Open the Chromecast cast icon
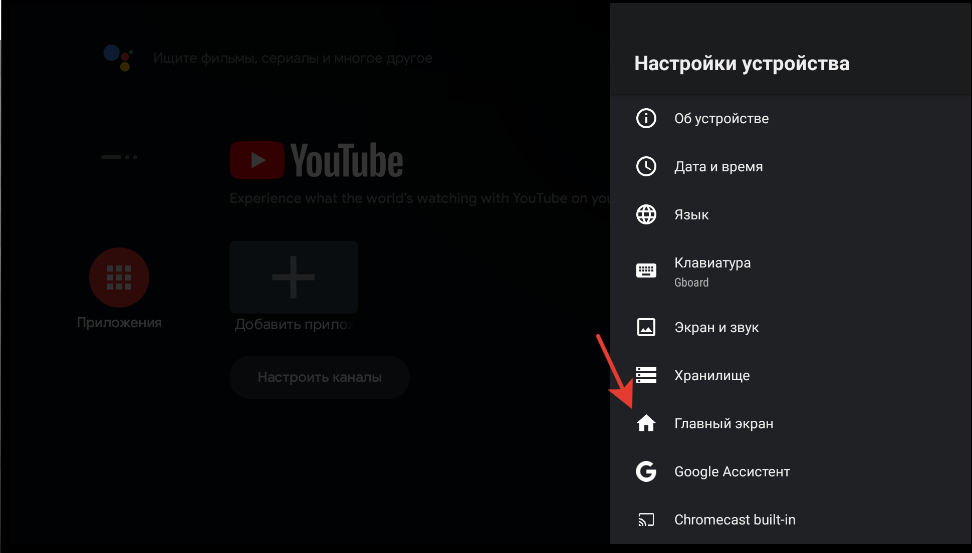This screenshot has width=972, height=553. click(646, 520)
